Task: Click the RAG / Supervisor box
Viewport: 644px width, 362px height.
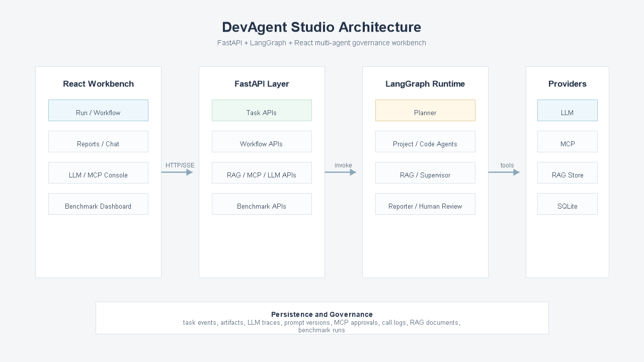Action: (425, 172)
